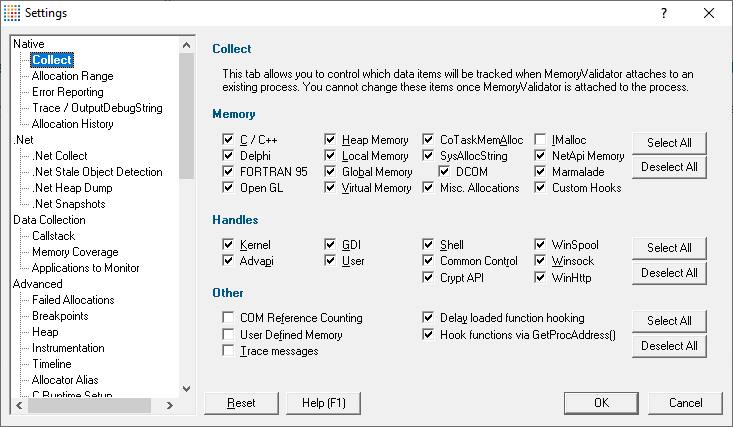Toggle Global Memory checkbox
The image size is (733, 427).
coord(330,172)
